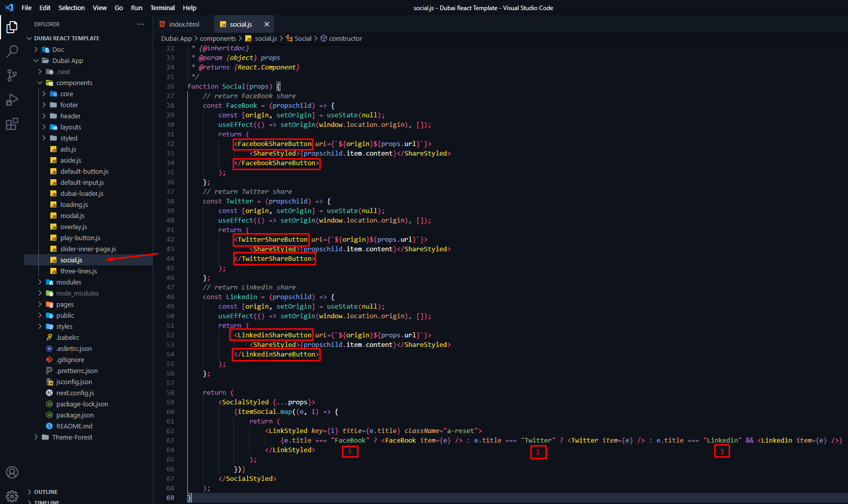Open three-lines.js file

[x=89, y=271]
